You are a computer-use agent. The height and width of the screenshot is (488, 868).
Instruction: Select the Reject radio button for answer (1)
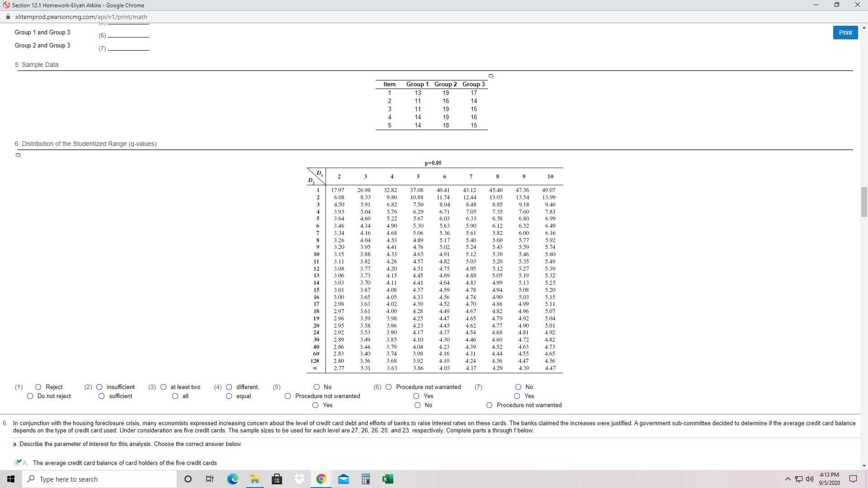[x=38, y=387]
